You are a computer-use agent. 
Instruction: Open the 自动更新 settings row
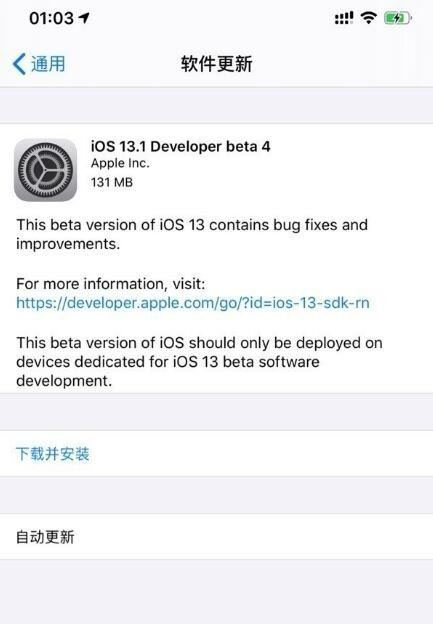point(216,537)
